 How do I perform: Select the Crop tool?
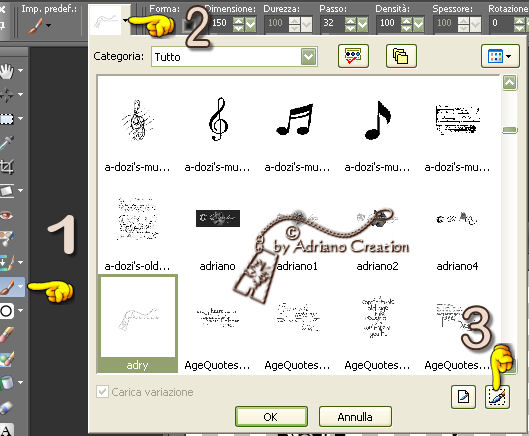[x=7, y=166]
